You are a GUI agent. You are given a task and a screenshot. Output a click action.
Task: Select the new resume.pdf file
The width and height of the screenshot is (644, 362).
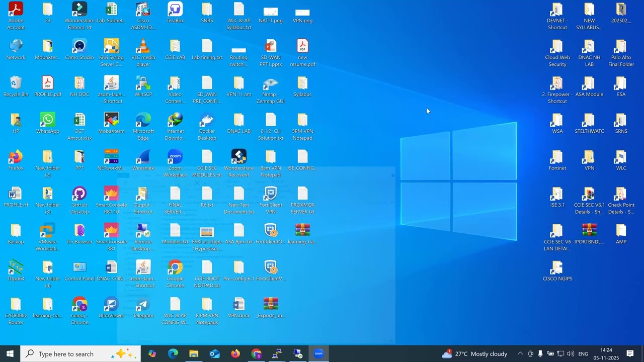[x=302, y=53]
